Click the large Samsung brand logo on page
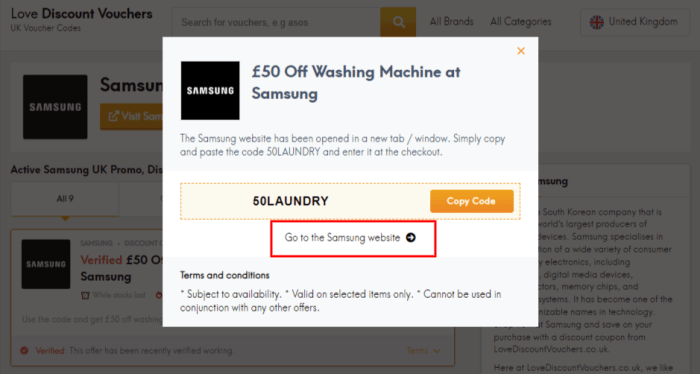Image resolution: width=700 pixels, height=374 pixels. click(55, 107)
